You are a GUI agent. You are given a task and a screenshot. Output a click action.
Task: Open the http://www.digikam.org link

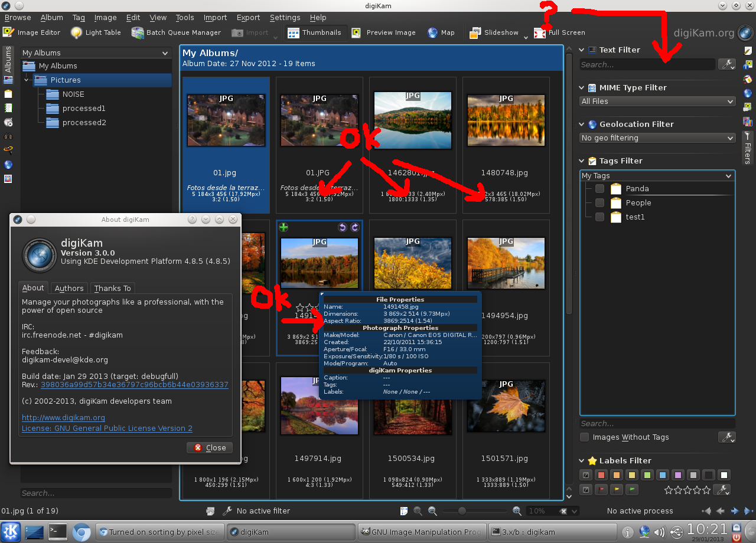pyautogui.click(x=63, y=417)
